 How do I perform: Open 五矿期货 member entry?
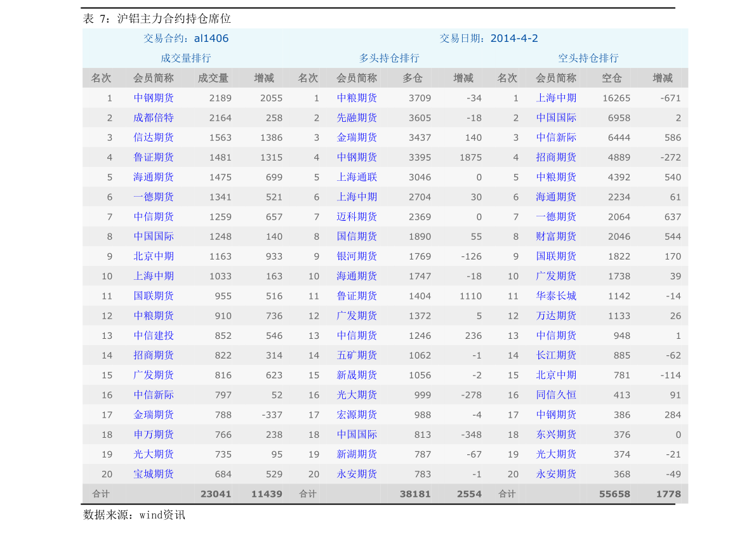click(357, 355)
